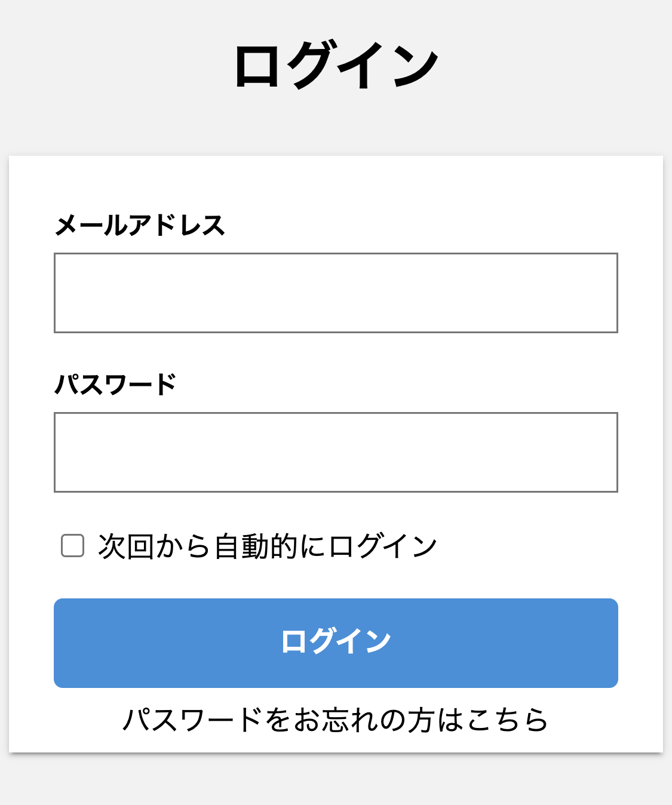The image size is (672, 805).
Task: Enable the 次回から自動的にログイン checkbox
Action: tap(72, 546)
